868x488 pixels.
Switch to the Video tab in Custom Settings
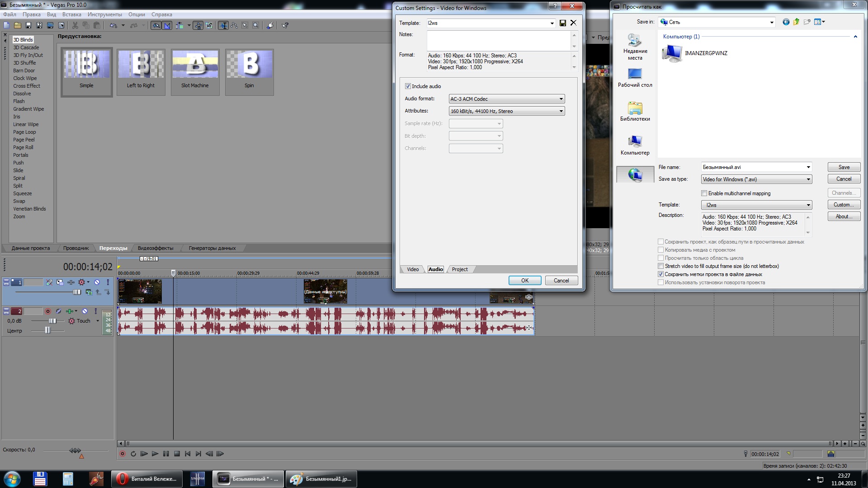[x=412, y=269]
